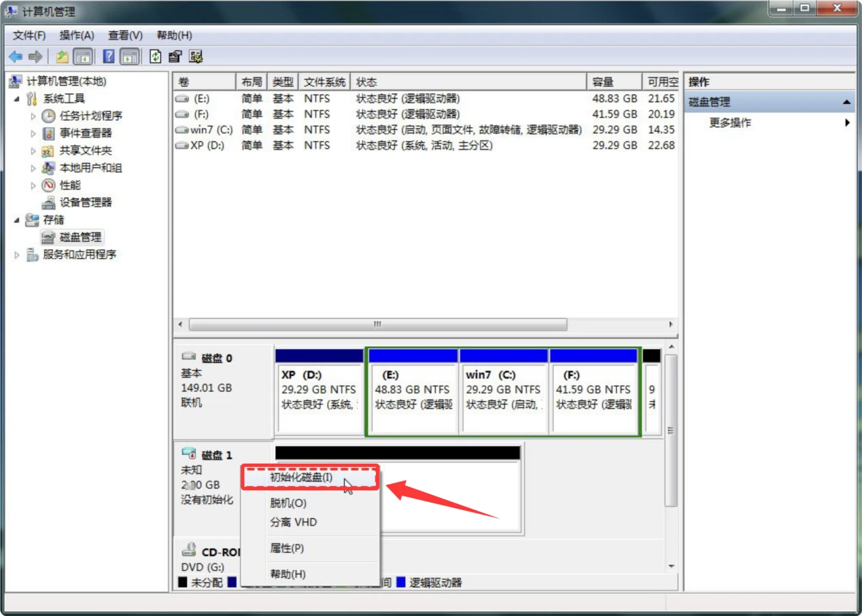Open the 操作(A) menu

77,35
